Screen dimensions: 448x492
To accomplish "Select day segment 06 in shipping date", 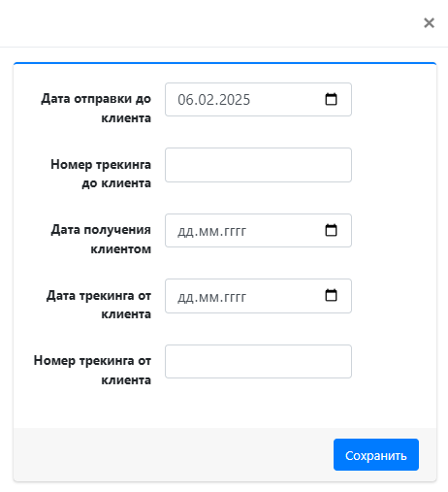I will pyautogui.click(x=185, y=100).
